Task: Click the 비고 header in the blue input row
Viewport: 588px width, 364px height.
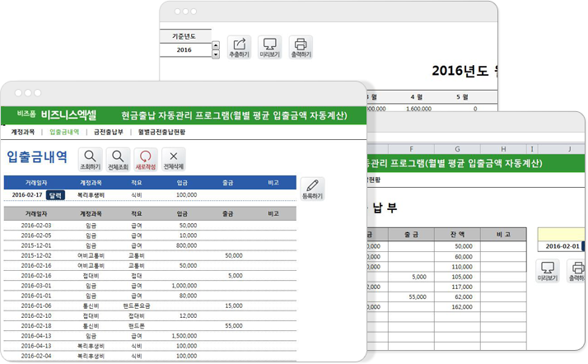Action: click(x=273, y=183)
